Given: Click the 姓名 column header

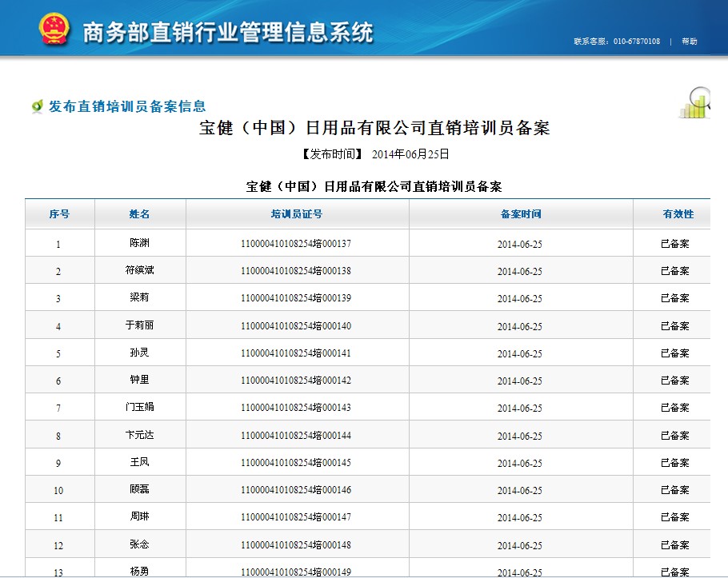Looking at the screenshot, I should click(140, 214).
